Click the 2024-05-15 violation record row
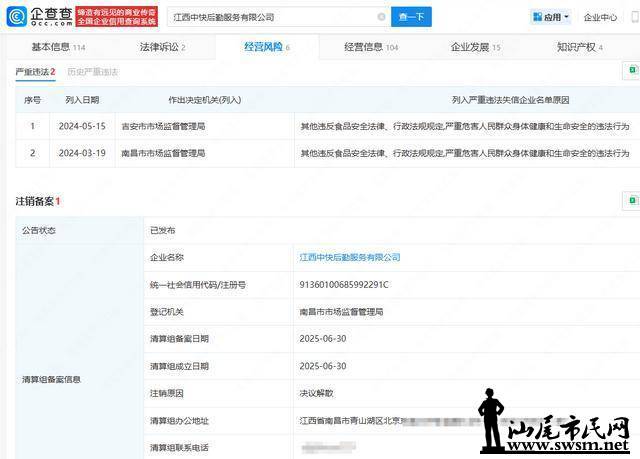Viewport: 640px width, 459px height. tap(320, 126)
